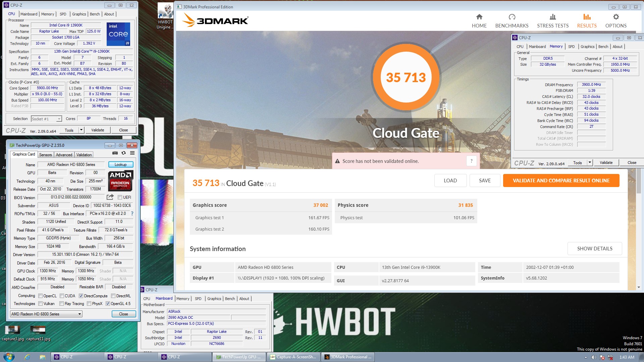Switch to the Sensors tab in GPU-Z
Viewport: 644px width, 362px height.
point(45,155)
